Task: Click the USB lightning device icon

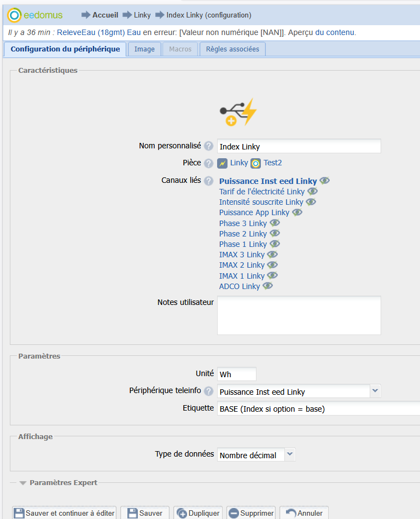Action: 238,112
